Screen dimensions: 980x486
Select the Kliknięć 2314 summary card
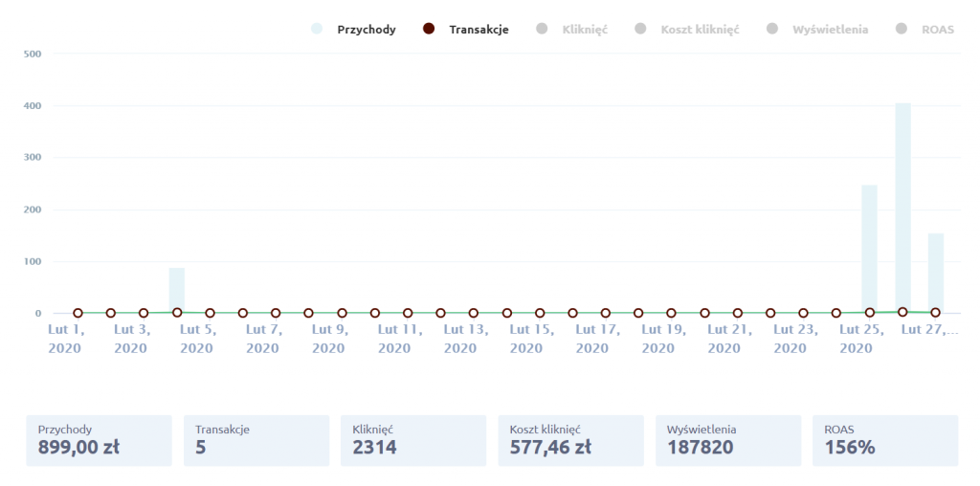tap(413, 440)
